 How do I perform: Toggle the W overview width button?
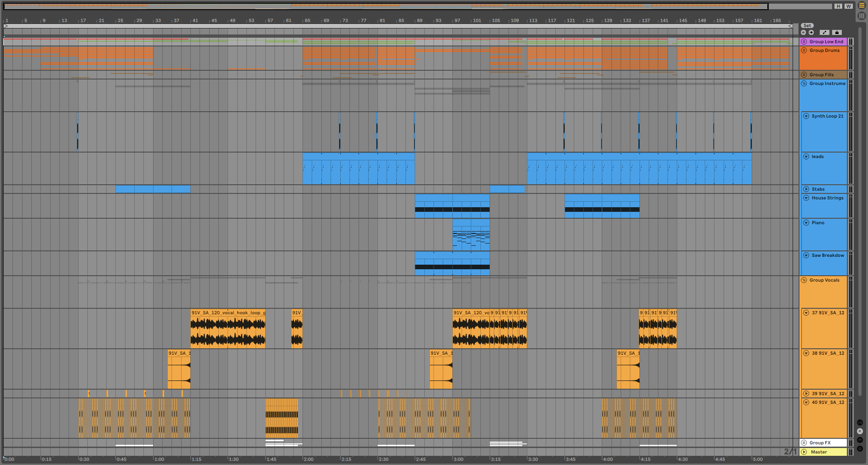849,6
